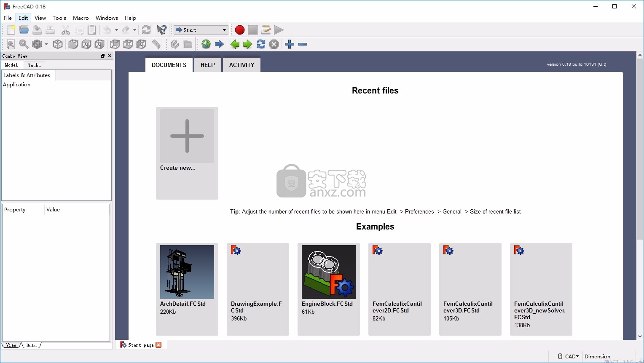Expand the Draw Style dropdown arrow
The height and width of the screenshot is (363, 644).
[46, 44]
